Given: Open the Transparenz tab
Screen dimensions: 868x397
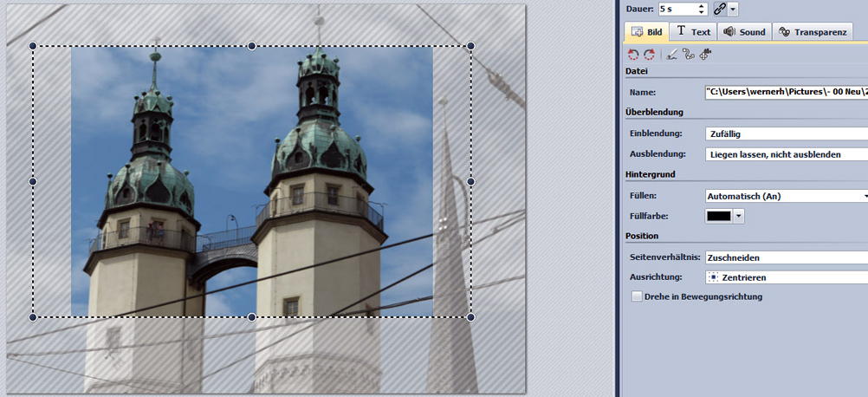Looking at the screenshot, I should (813, 31).
